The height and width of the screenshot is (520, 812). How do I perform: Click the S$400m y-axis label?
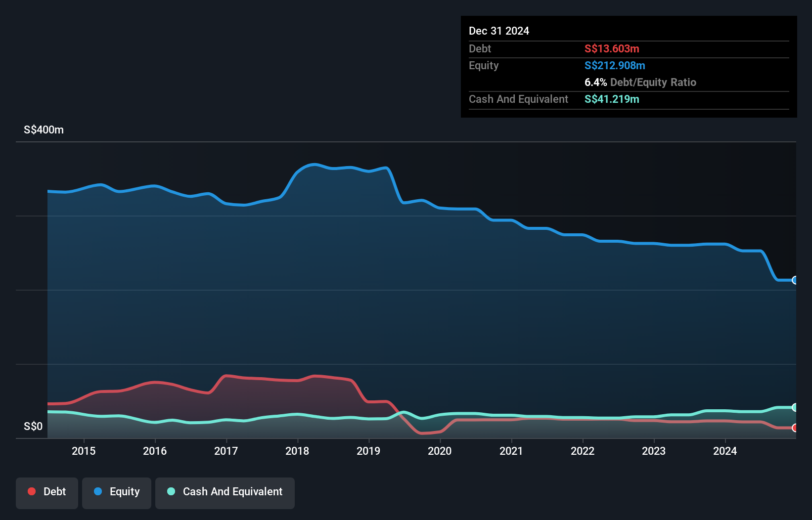click(44, 130)
